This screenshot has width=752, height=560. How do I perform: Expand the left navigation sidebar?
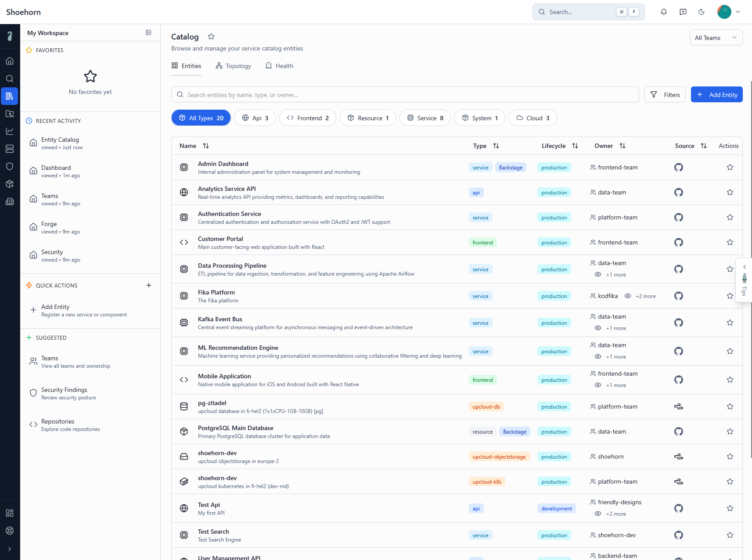(x=10, y=549)
